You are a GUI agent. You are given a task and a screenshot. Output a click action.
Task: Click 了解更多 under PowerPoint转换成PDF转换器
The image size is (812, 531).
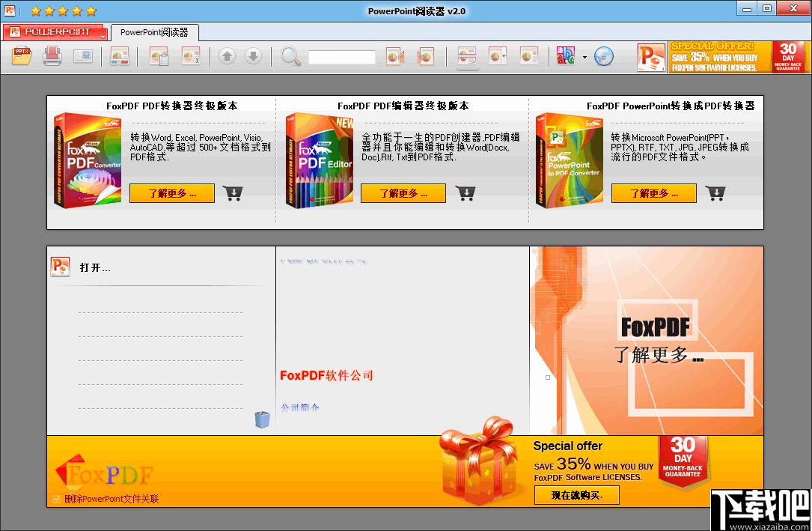[x=653, y=193]
